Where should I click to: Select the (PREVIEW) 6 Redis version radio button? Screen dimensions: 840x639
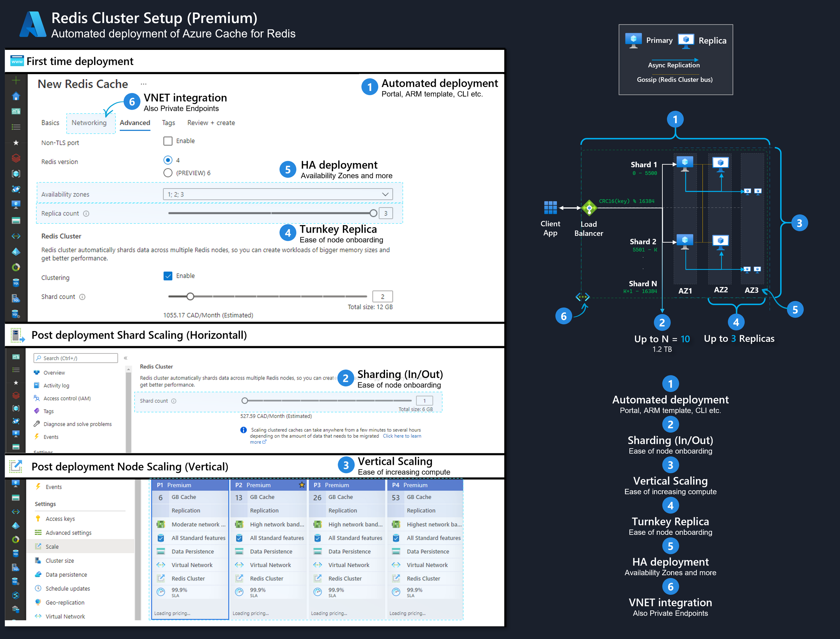click(168, 172)
